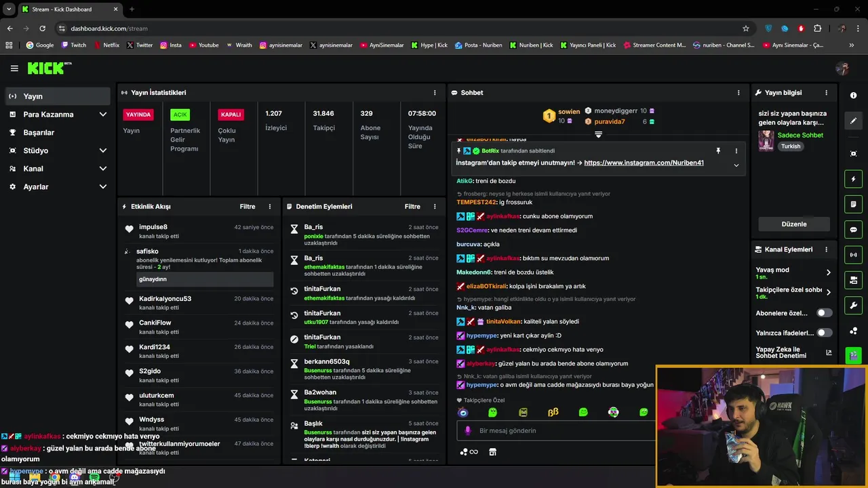
Task: Open the pinned message three-dot menu
Action: 736,151
